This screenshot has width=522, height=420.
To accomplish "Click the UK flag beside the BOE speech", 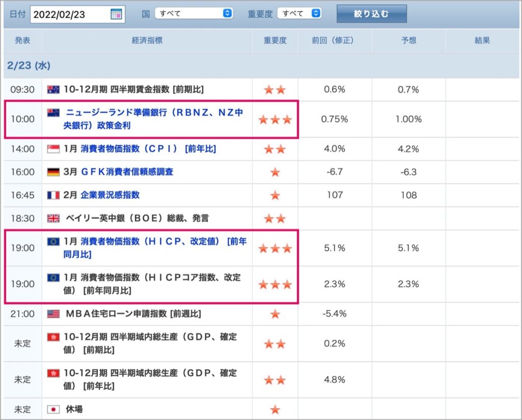I will (x=53, y=218).
